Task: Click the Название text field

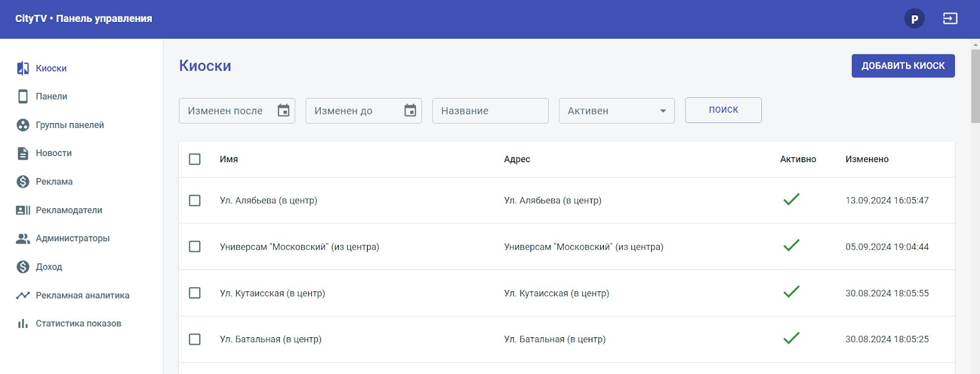Action: 490,111
